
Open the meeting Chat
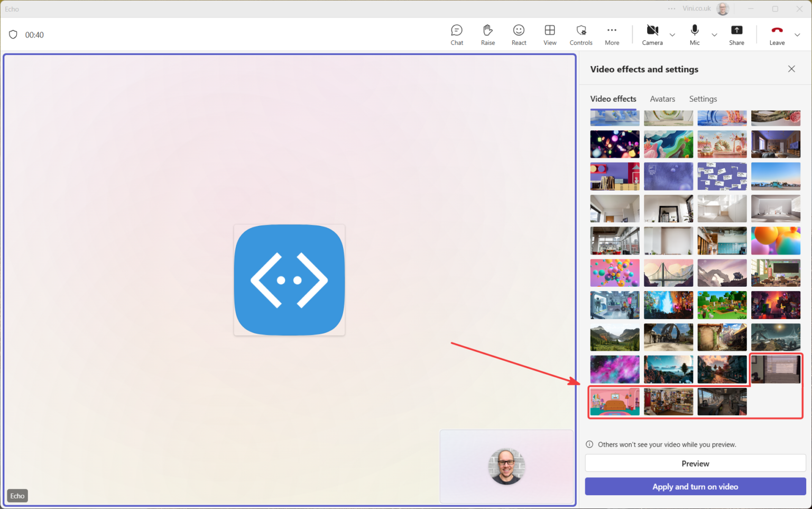457,35
